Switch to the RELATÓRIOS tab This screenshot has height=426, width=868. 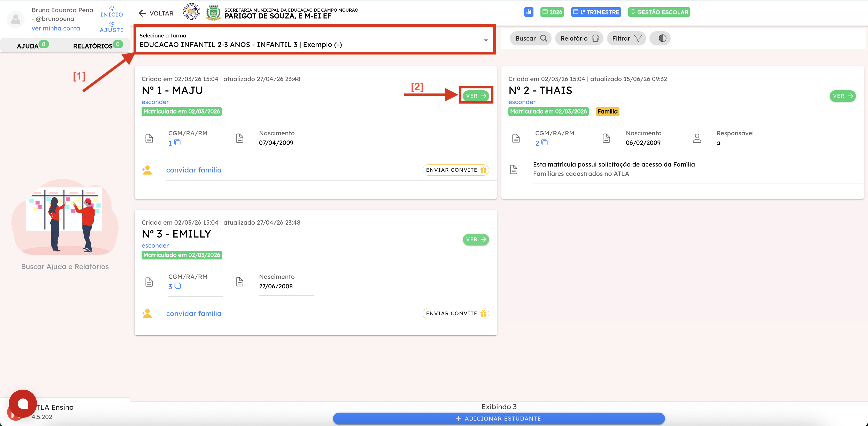coord(98,45)
